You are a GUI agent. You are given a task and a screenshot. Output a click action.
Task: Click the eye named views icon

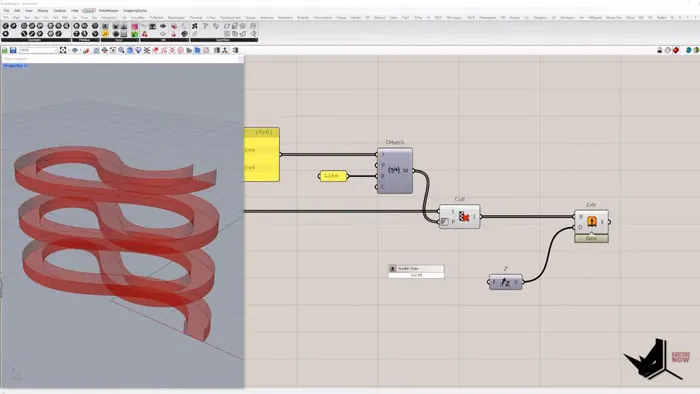point(75,50)
